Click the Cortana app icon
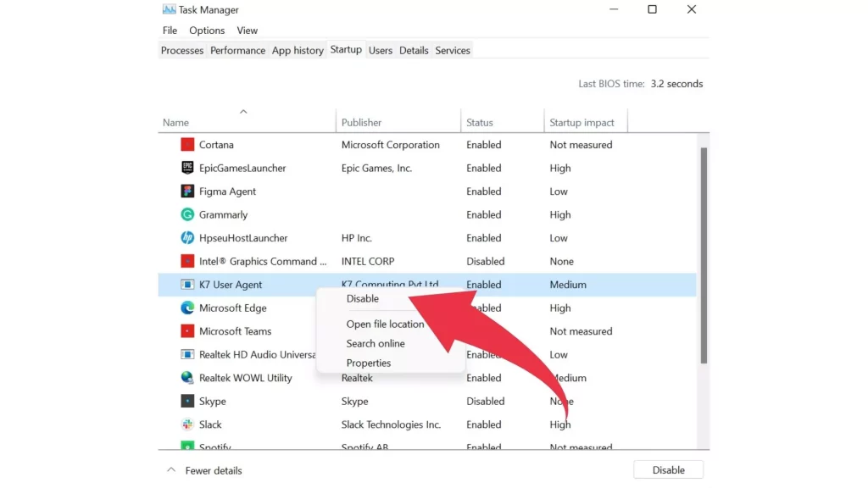Image resolution: width=868 pixels, height=488 pixels. tap(187, 145)
